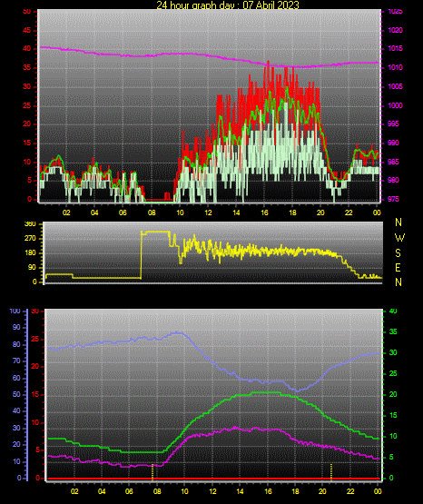Click the green temperature axis label "20" in bottom chart

(x=393, y=394)
